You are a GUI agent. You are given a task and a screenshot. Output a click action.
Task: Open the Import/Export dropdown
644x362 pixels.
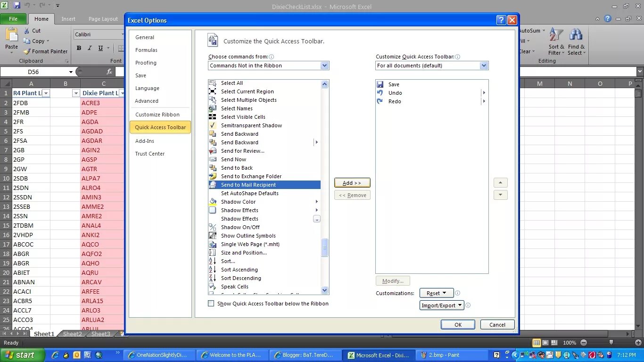[441, 305]
